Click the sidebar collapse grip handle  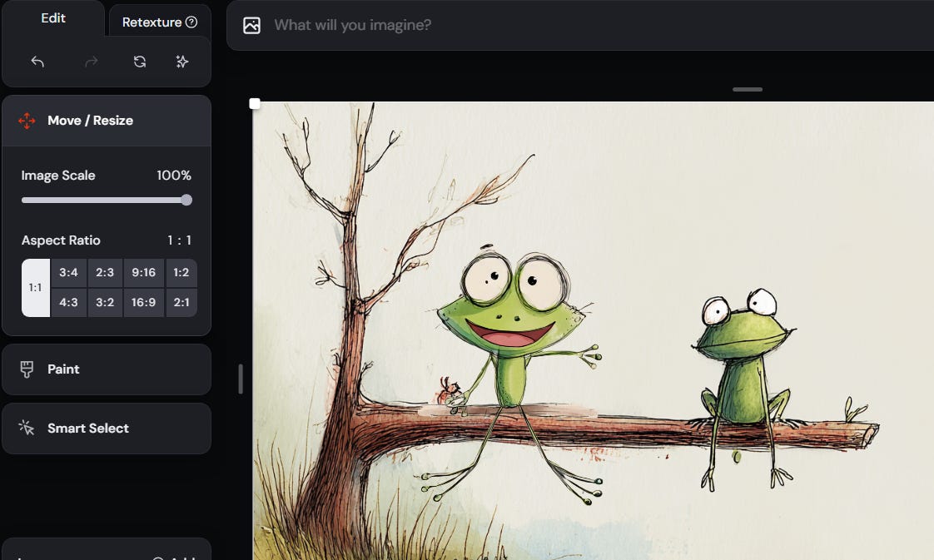241,379
